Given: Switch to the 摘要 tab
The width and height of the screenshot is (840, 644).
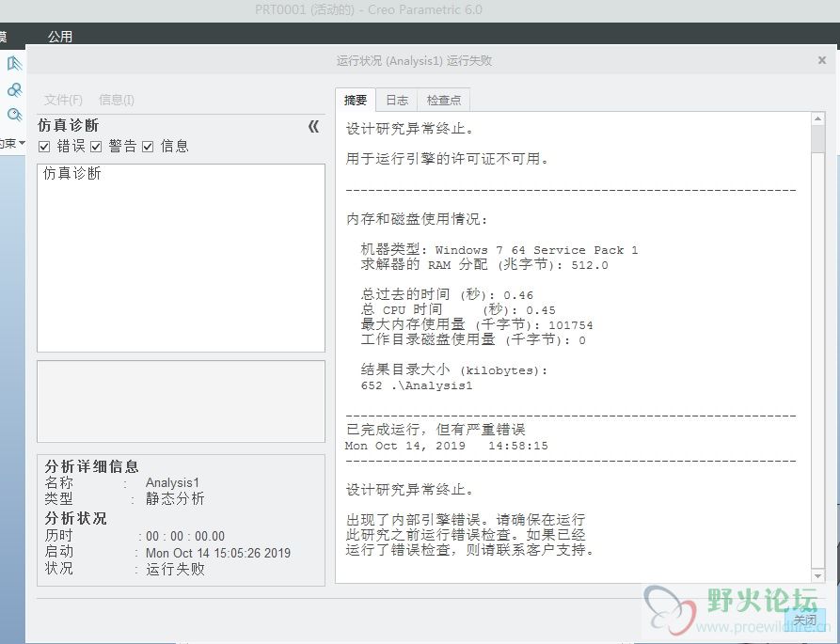Looking at the screenshot, I should [356, 100].
